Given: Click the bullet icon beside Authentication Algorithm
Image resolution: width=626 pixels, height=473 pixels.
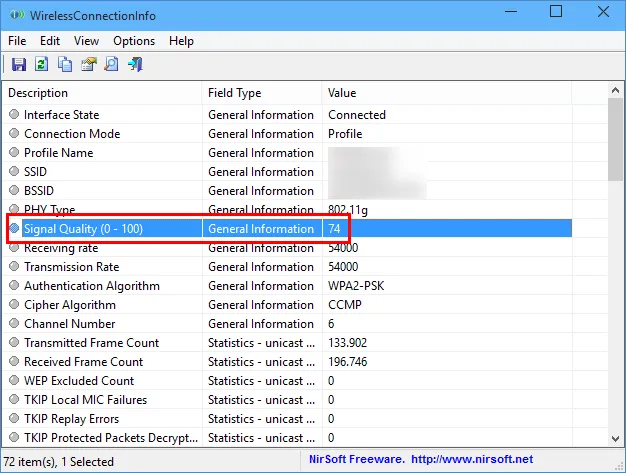Looking at the screenshot, I should (x=14, y=285).
